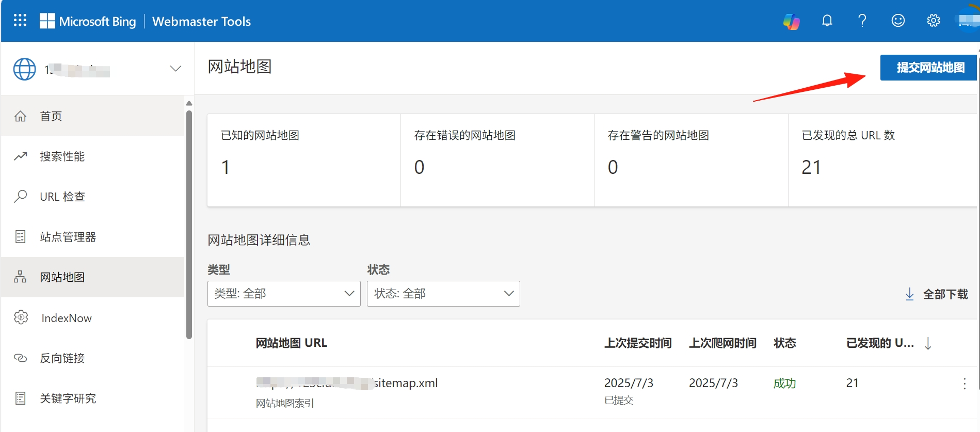Sort by the discovered URLs arrow

pyautogui.click(x=928, y=343)
